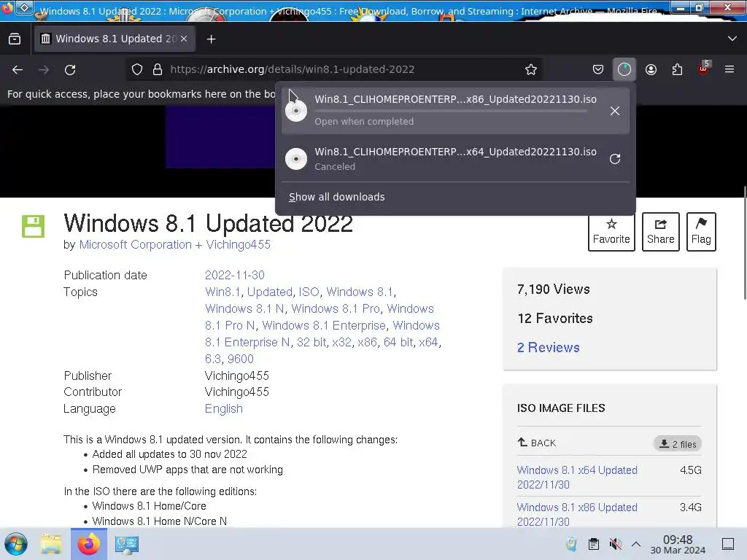Open the Microsoft Corporation + Vichingo455 link

[x=174, y=245]
